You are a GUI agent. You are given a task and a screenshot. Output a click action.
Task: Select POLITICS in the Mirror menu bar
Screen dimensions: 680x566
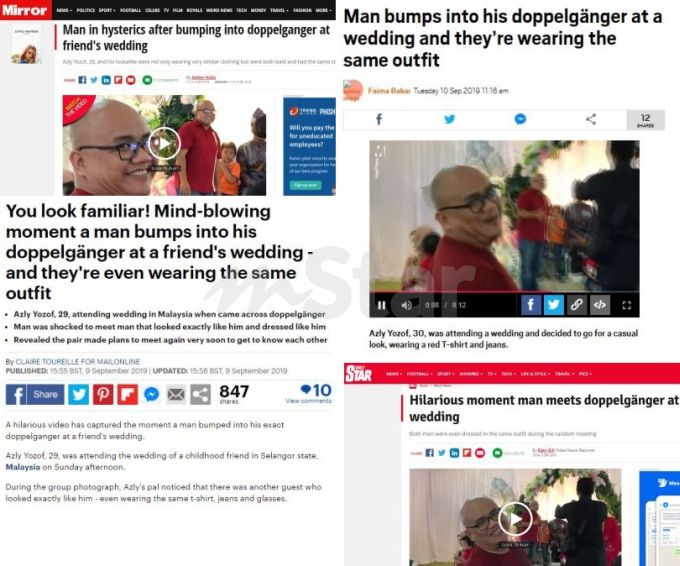click(85, 10)
